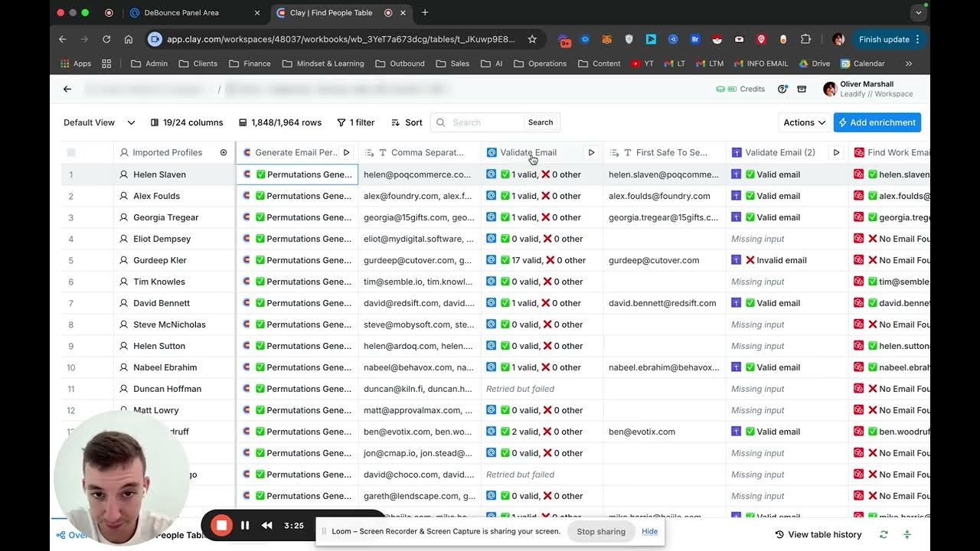
Task: Select the Comma Separated column header
Action: click(420, 153)
